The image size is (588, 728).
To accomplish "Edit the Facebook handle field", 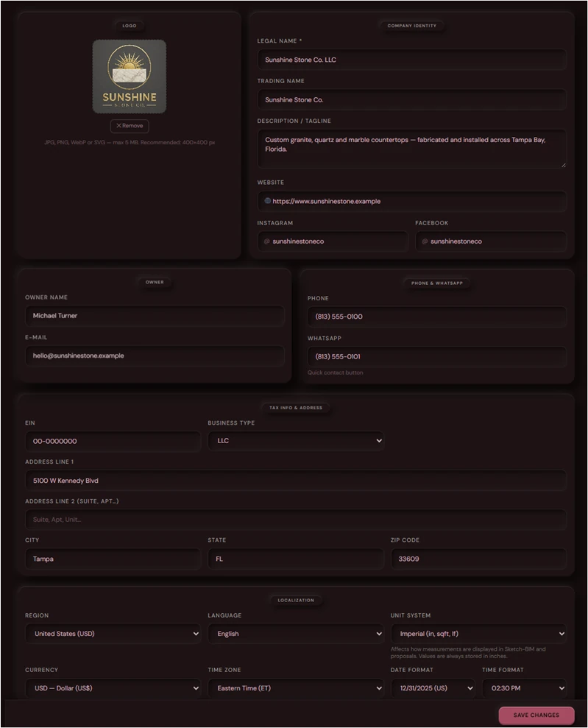I will point(491,241).
